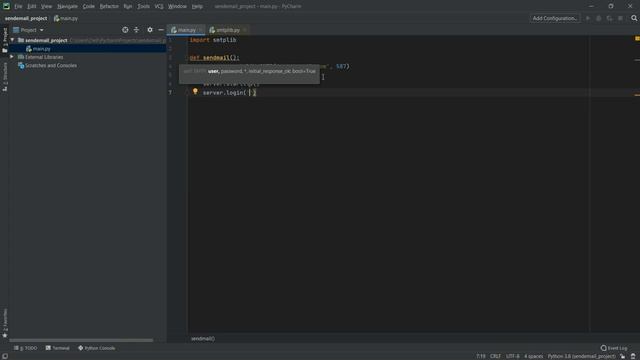Collapse the sendemail_project folder
Screen dimensions: 640x360
point(12,40)
